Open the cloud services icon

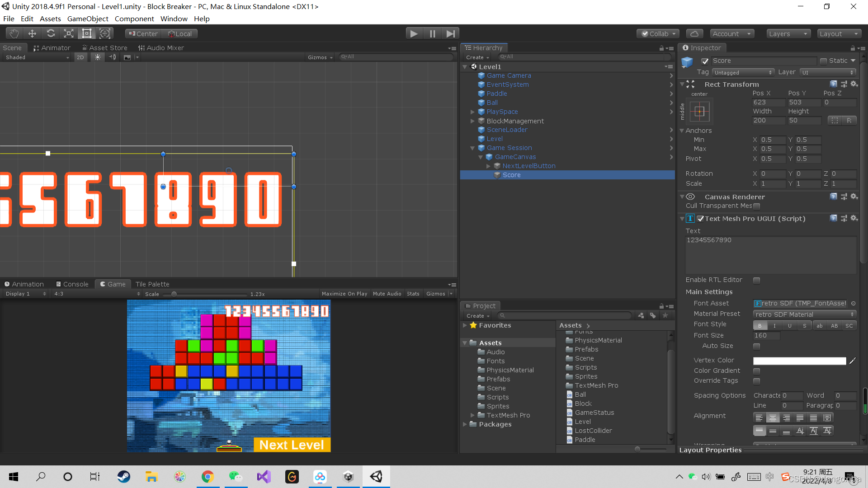pos(694,33)
